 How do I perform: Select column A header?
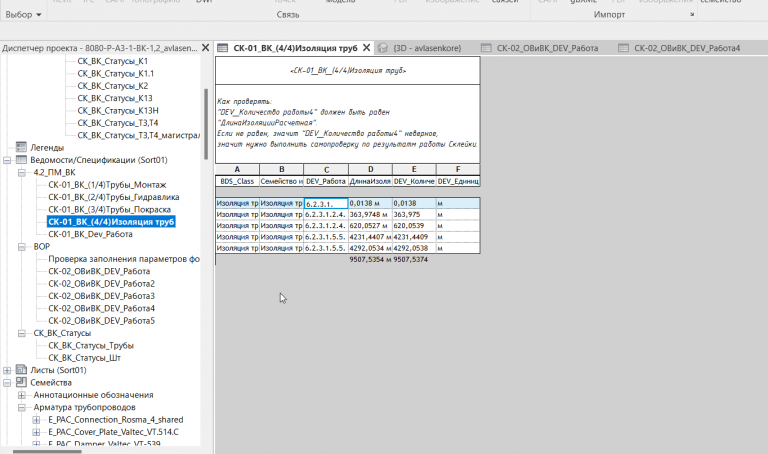coord(237,169)
